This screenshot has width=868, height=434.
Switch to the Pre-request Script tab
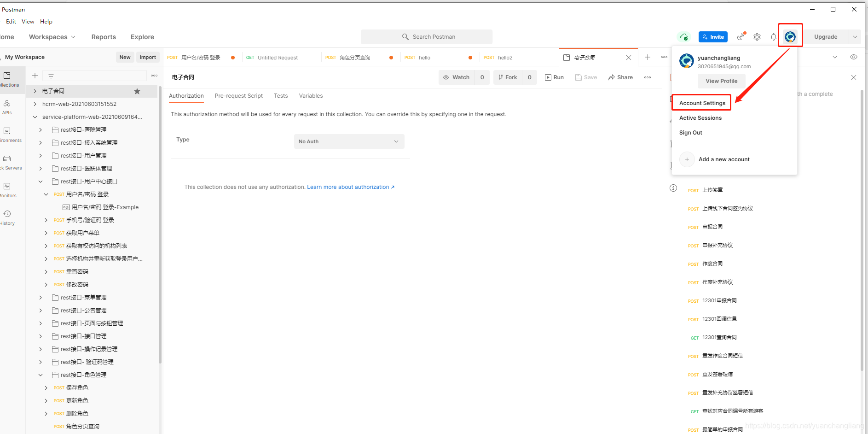tap(239, 96)
